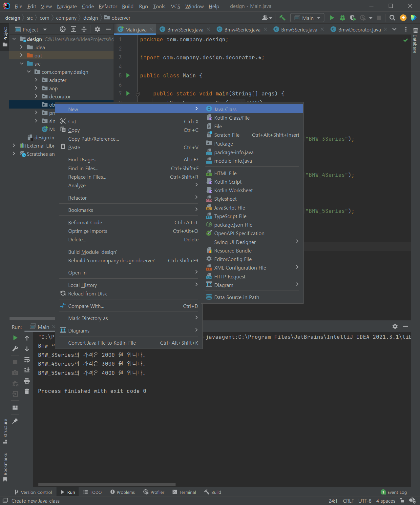Select HTTP Request from New submenu
This screenshot has height=505, width=420.
[x=252, y=276]
